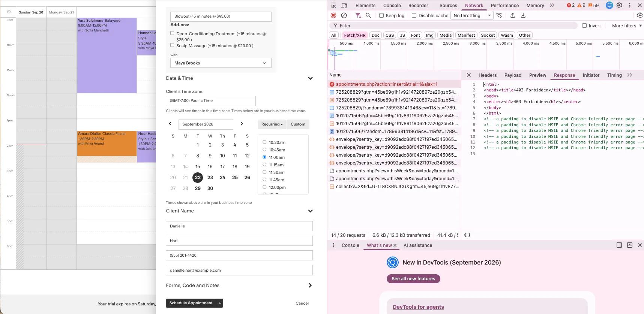This screenshot has height=314, width=644.
Task: Enable the Disable cache checkbox
Action: pos(414,15)
